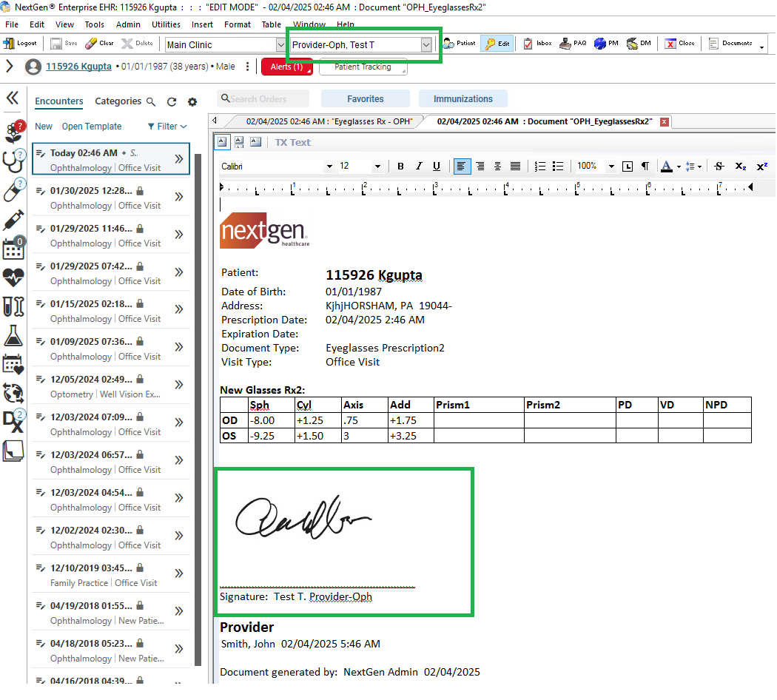Open the Table menu

tap(271, 24)
